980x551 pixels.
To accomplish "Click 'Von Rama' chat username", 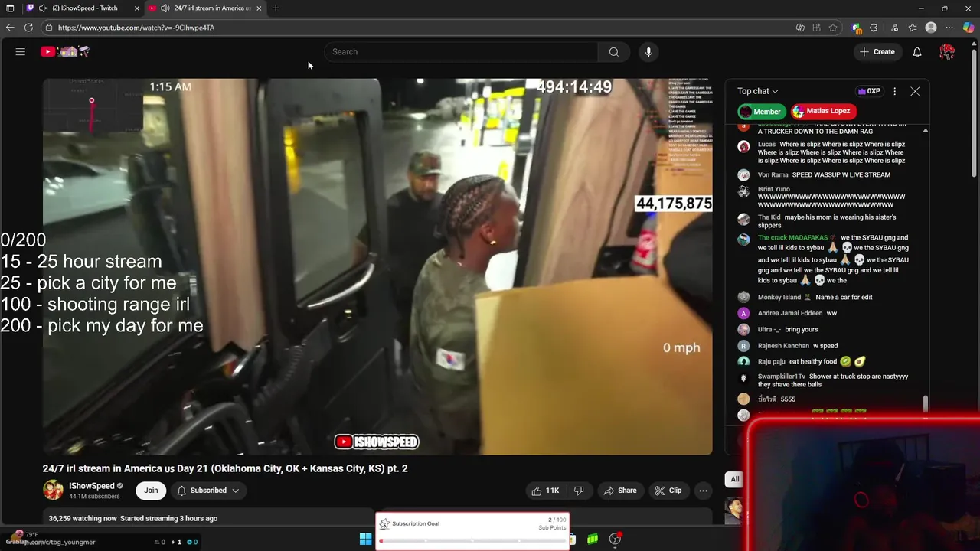I will [x=773, y=174].
